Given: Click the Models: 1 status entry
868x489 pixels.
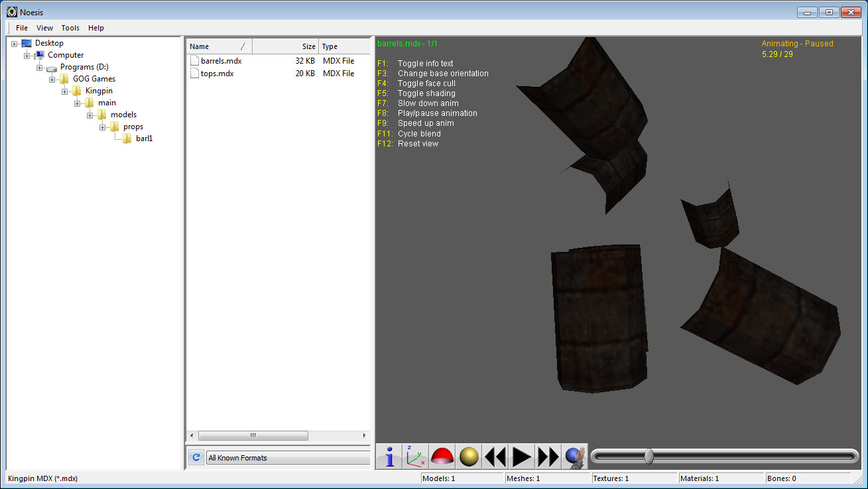Looking at the screenshot, I should pos(439,478).
